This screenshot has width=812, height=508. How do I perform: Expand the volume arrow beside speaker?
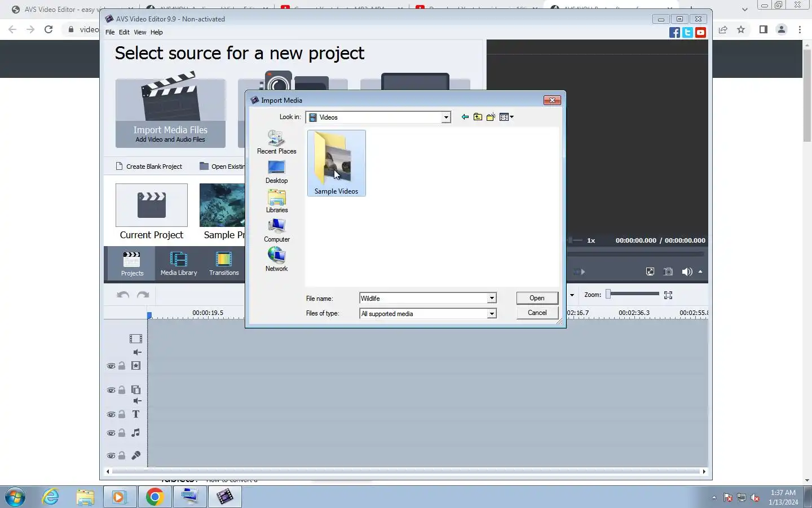700,271
